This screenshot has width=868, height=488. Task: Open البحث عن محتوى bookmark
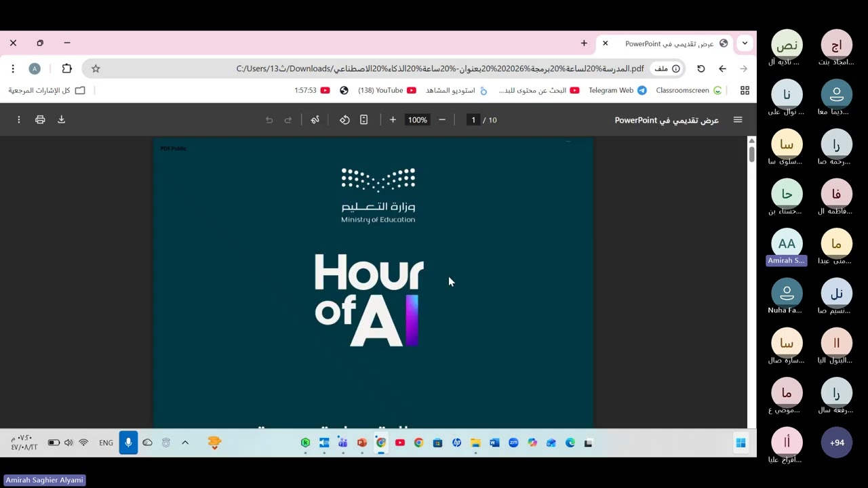click(538, 90)
